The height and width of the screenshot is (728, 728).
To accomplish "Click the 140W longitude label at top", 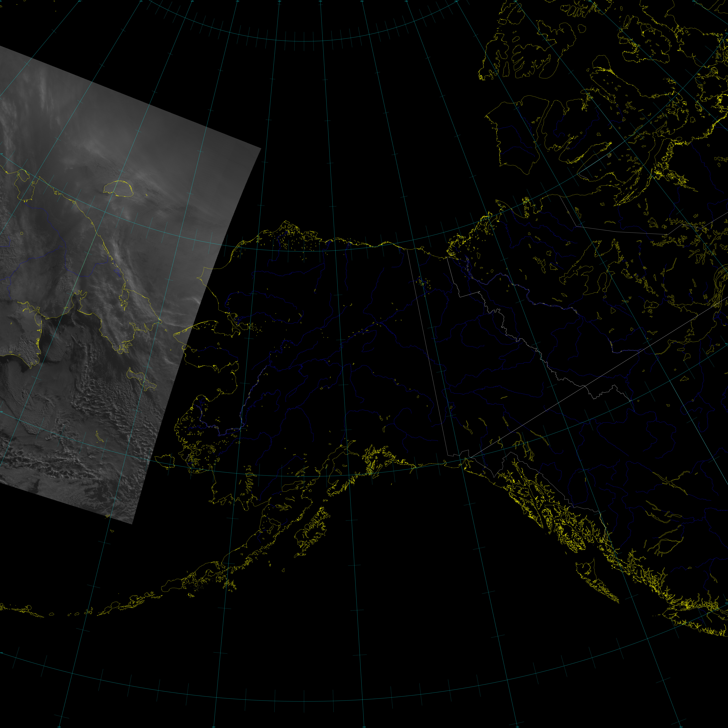I will coord(362,1).
